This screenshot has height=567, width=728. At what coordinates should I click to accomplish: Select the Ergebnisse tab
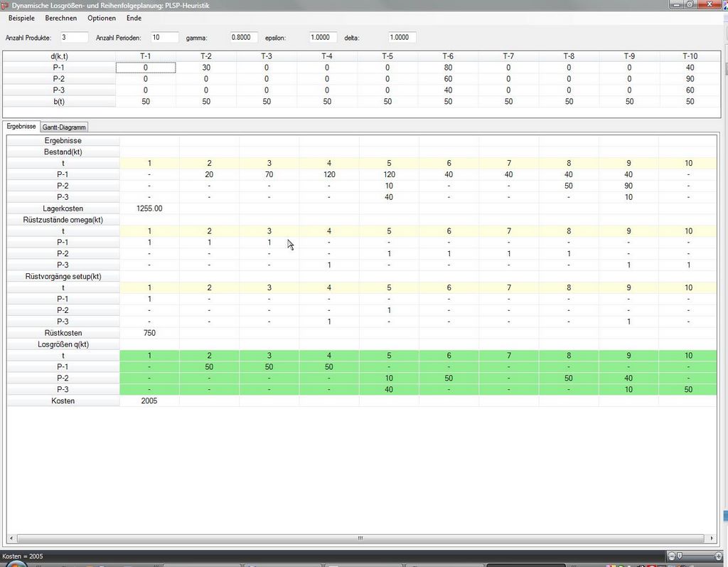[x=21, y=127]
